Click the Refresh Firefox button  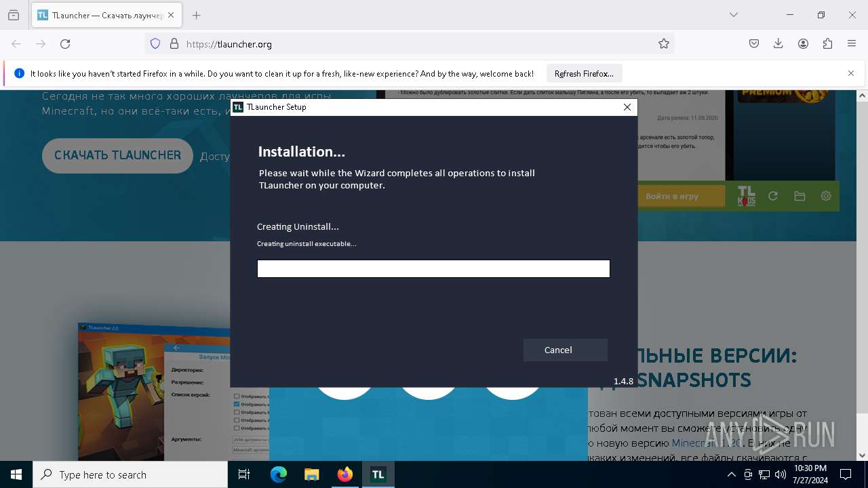click(x=584, y=73)
